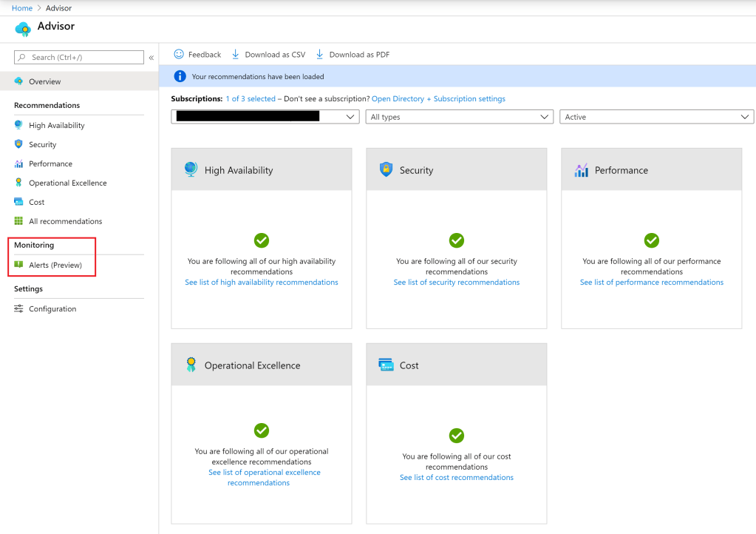Go to Home in the breadcrumb
Image resolution: width=756 pixels, height=534 pixels.
[x=22, y=8]
